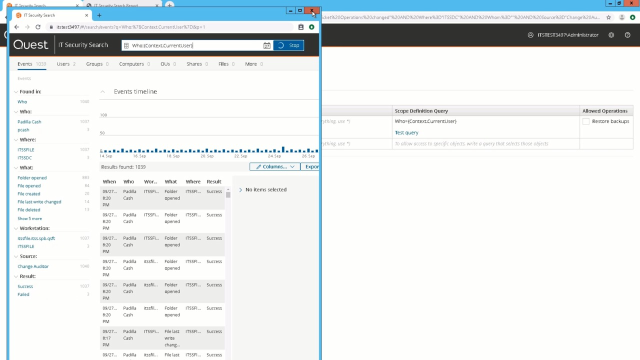Open the More tab

(x=254, y=64)
